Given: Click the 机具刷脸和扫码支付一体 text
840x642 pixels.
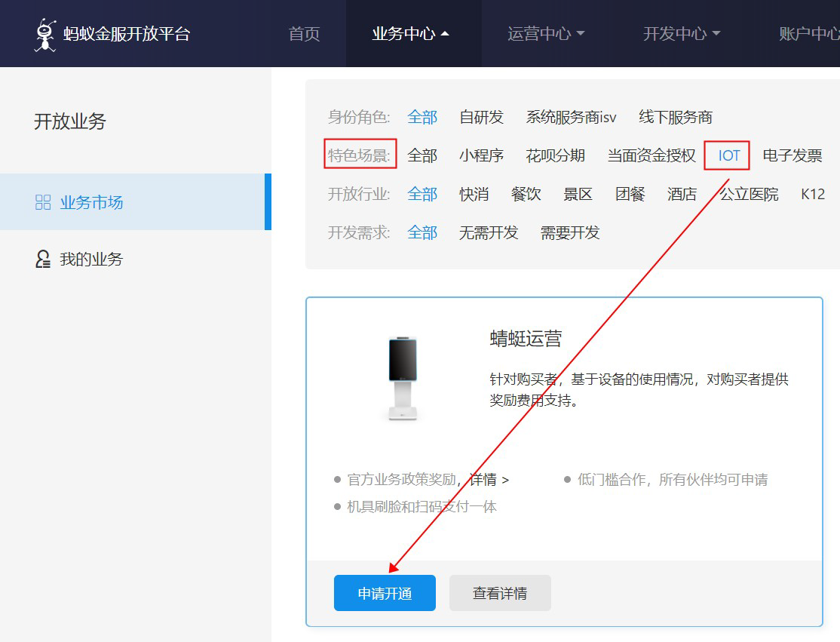Looking at the screenshot, I should tap(422, 506).
